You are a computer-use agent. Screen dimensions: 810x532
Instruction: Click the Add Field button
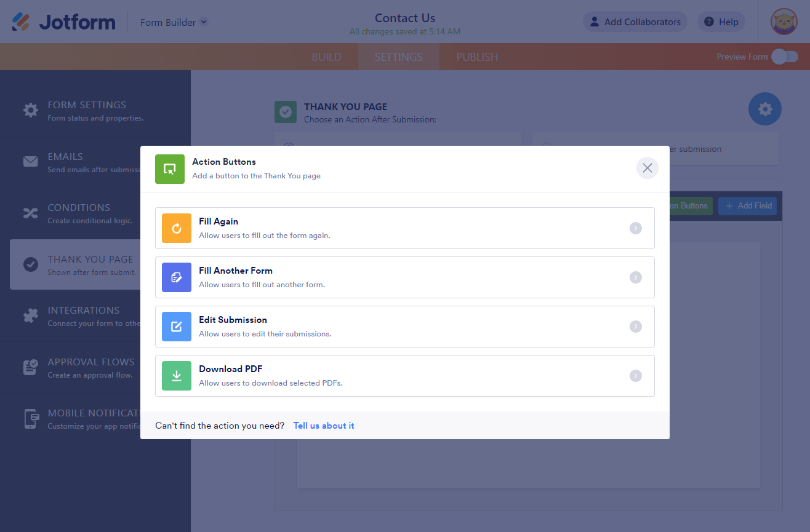pos(748,206)
